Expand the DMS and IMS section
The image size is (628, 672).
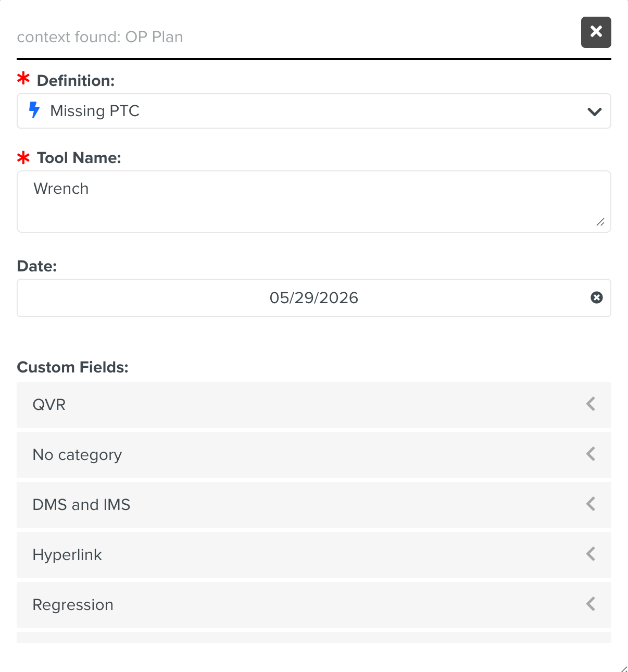click(x=313, y=505)
